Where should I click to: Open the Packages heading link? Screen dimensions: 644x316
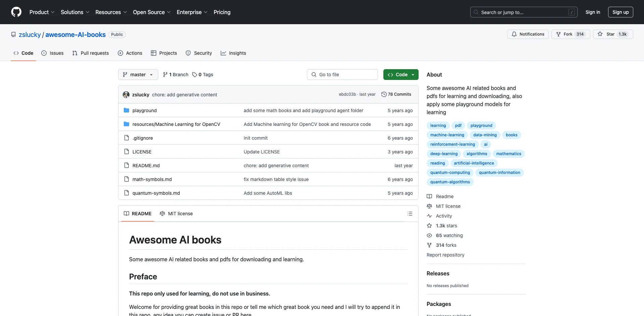click(439, 304)
